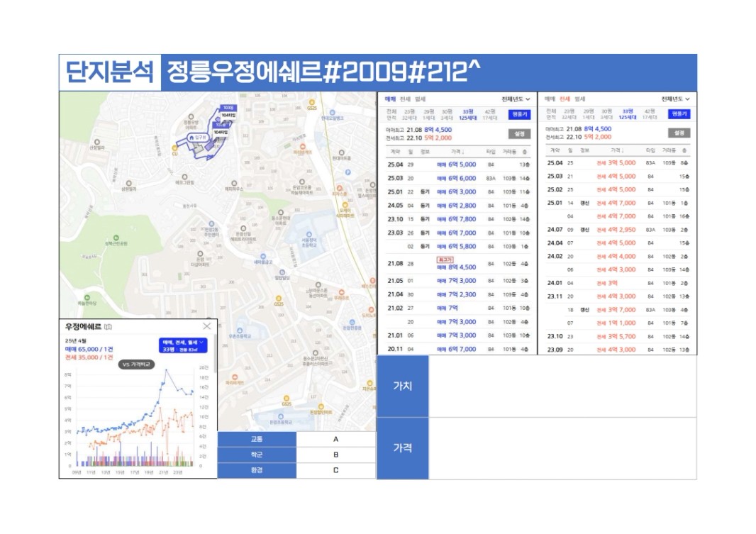
Task: Click the 해피하우스 map marker
Action: [x=234, y=185]
